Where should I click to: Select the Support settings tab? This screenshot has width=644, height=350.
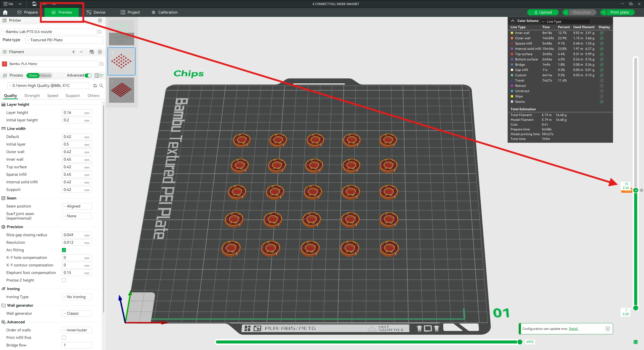tap(73, 96)
